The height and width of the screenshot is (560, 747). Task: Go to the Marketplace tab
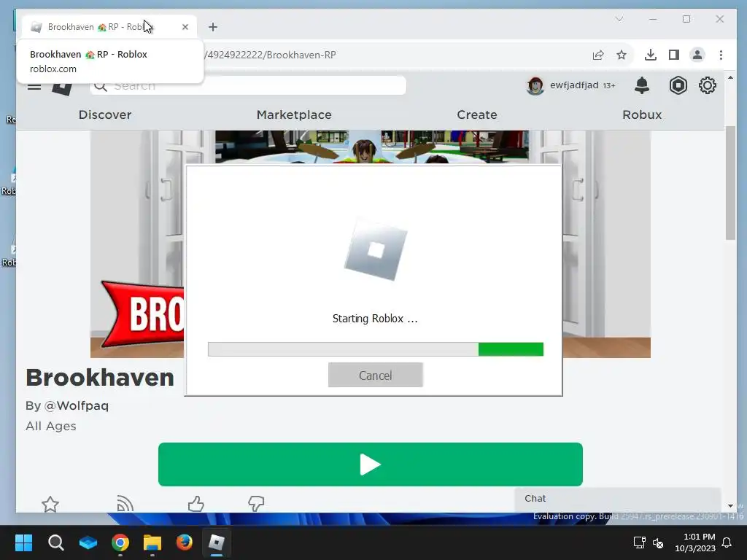tap(294, 114)
